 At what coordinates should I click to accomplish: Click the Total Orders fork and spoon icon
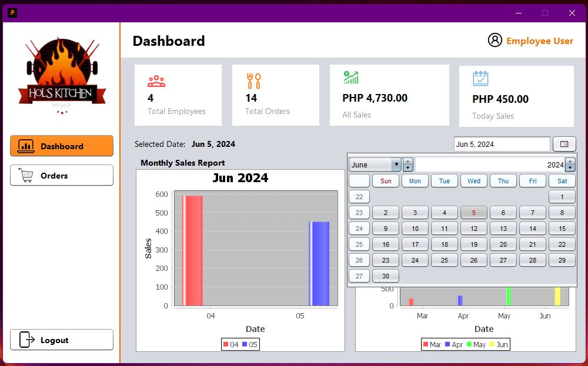click(253, 80)
